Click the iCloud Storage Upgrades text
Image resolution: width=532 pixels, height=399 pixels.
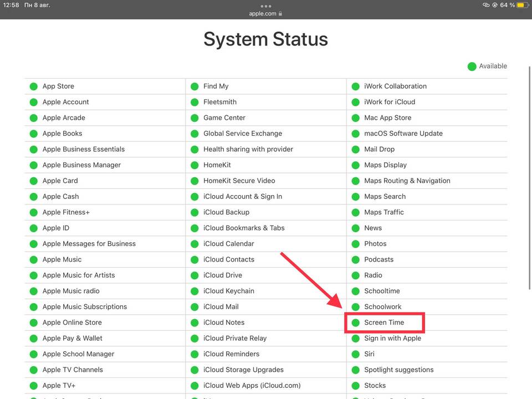pyautogui.click(x=243, y=370)
